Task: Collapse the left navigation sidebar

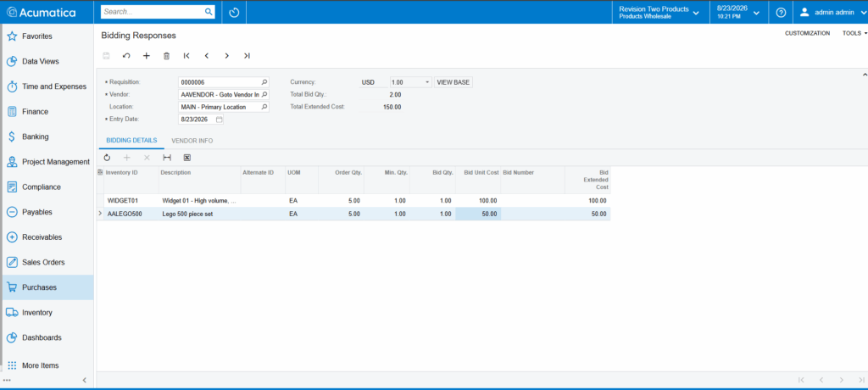Action: [x=84, y=380]
